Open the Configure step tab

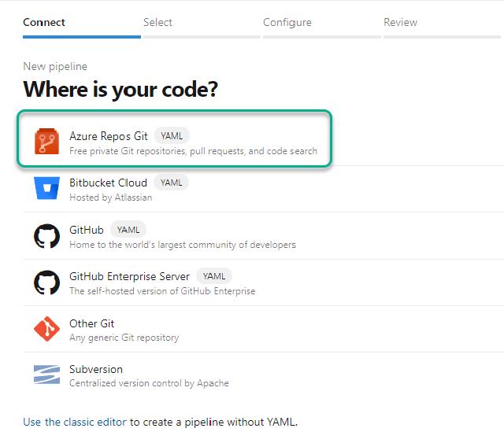287,23
